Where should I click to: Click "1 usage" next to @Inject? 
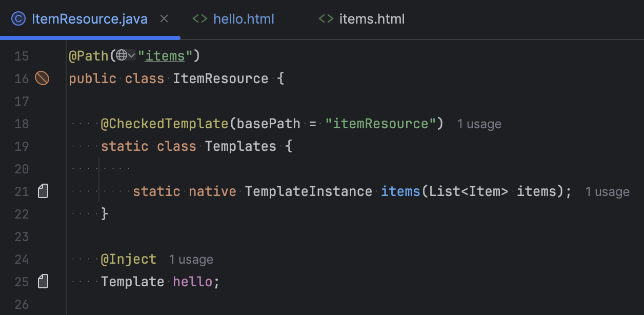[191, 259]
